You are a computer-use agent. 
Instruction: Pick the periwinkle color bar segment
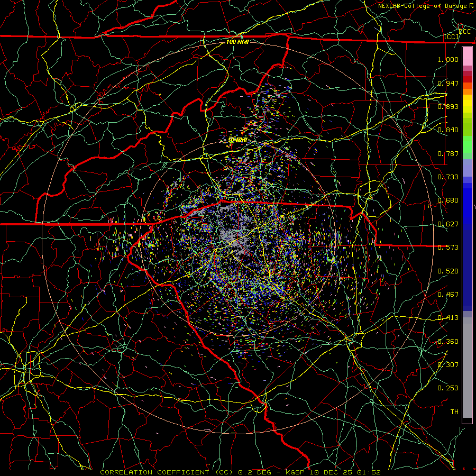tap(467, 168)
